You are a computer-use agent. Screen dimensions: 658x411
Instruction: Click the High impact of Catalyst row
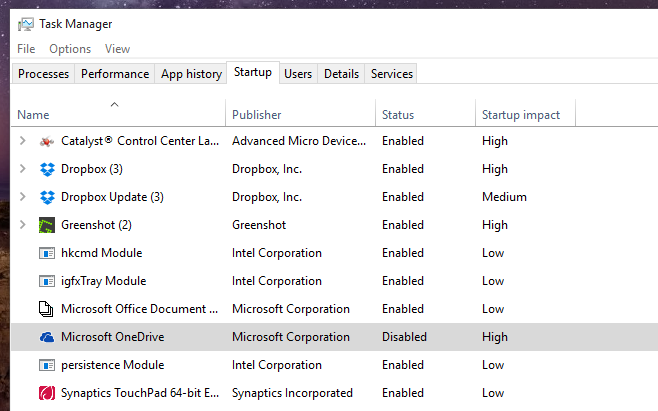[x=495, y=141]
